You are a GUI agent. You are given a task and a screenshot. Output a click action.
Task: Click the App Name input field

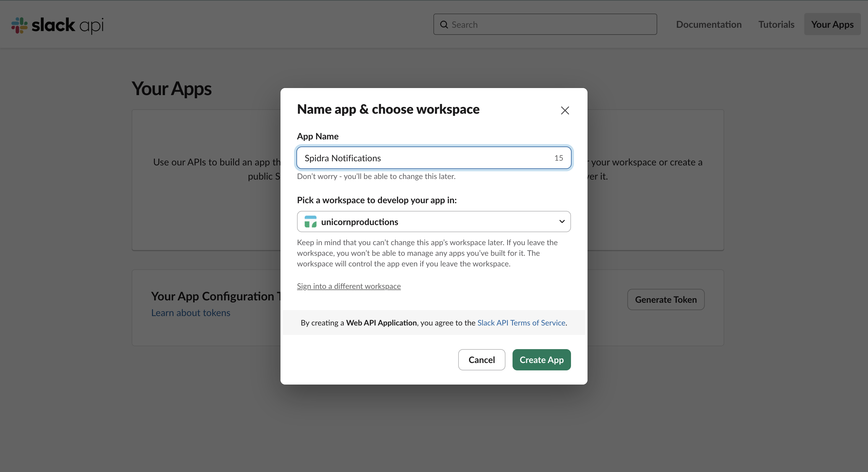point(425,158)
